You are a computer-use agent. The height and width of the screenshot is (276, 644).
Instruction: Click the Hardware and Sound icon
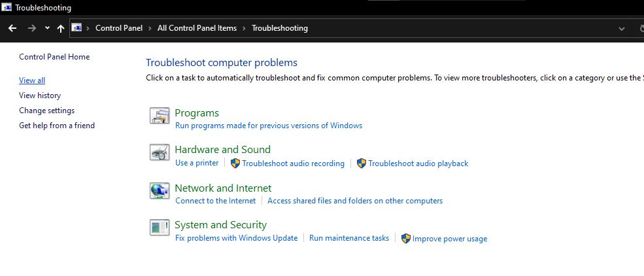(160, 153)
